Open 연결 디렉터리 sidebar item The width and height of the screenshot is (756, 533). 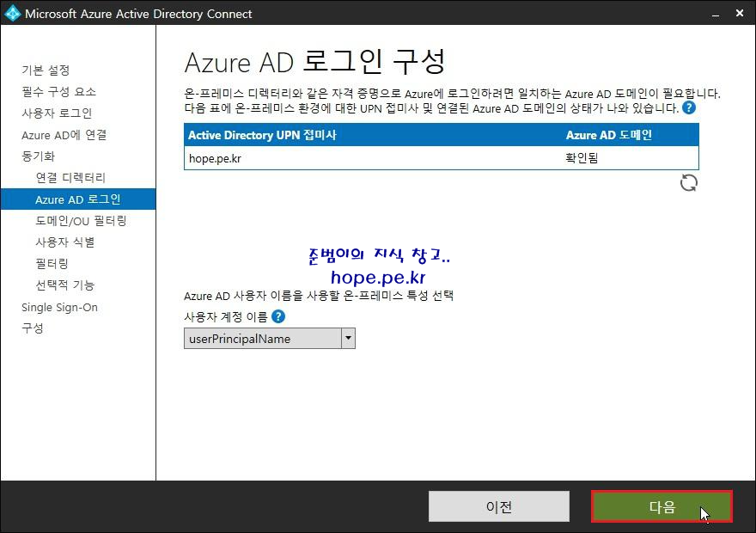pos(70,178)
